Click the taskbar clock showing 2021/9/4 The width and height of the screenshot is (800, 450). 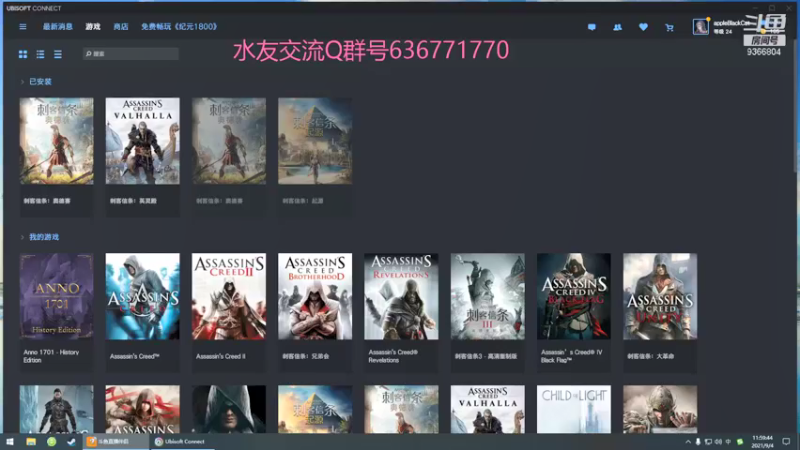[762, 442]
